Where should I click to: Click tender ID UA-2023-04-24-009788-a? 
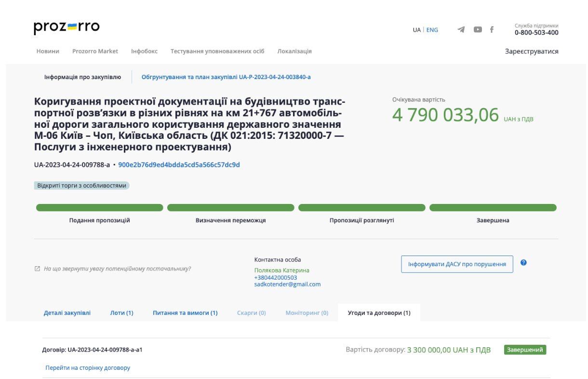[x=72, y=165]
